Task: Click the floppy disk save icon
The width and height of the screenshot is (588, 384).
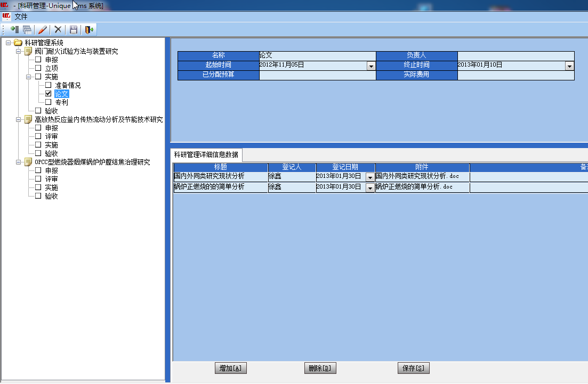Action: (74, 30)
